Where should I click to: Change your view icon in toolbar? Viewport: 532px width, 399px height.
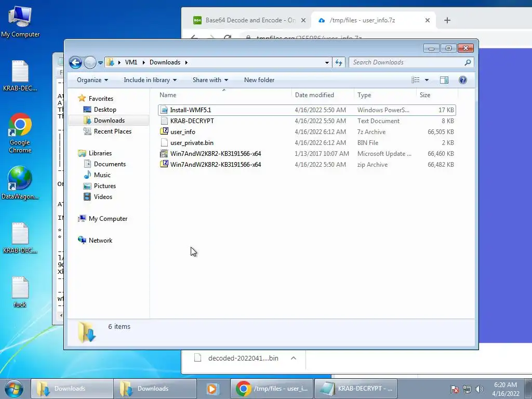[415, 80]
